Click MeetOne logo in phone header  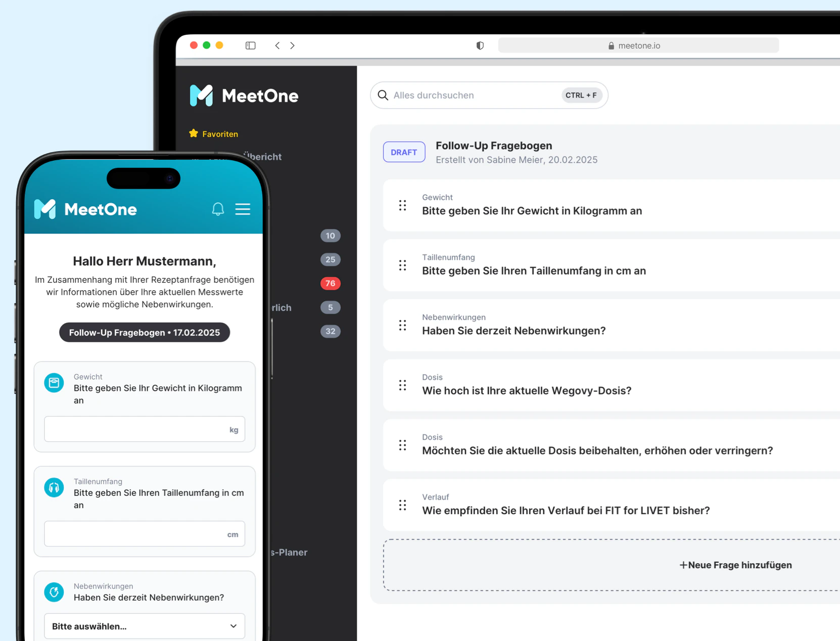coord(85,209)
